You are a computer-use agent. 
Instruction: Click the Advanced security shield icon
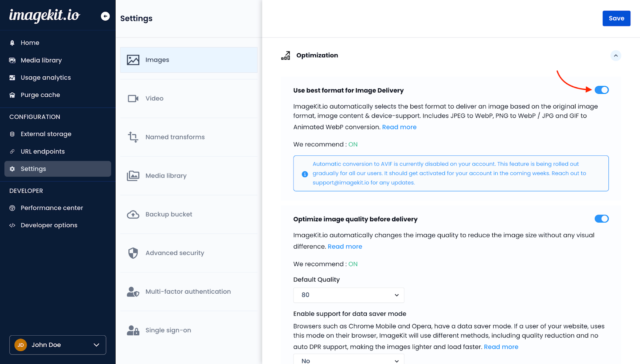[x=133, y=253]
